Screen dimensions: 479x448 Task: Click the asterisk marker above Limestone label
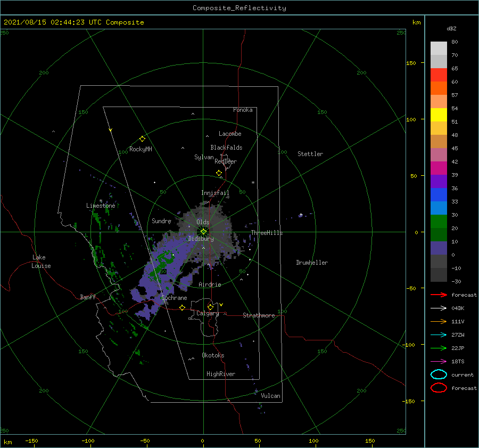(x=101, y=201)
